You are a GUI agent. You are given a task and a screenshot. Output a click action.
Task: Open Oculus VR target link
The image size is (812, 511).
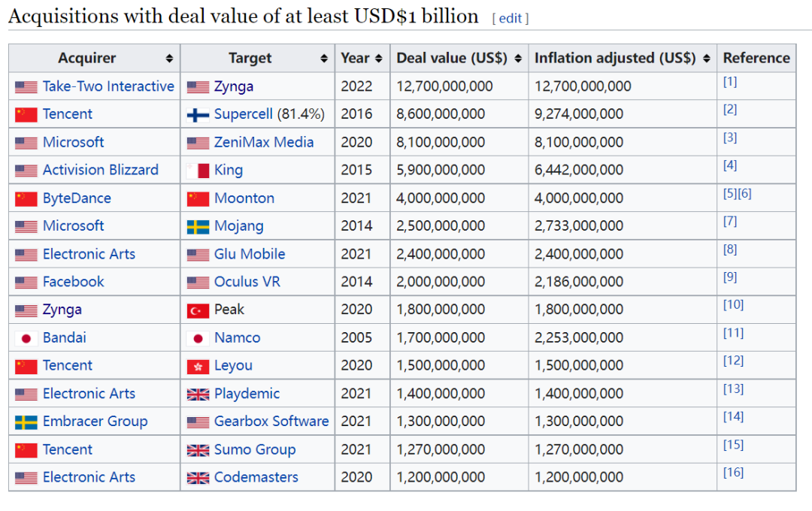[247, 282]
